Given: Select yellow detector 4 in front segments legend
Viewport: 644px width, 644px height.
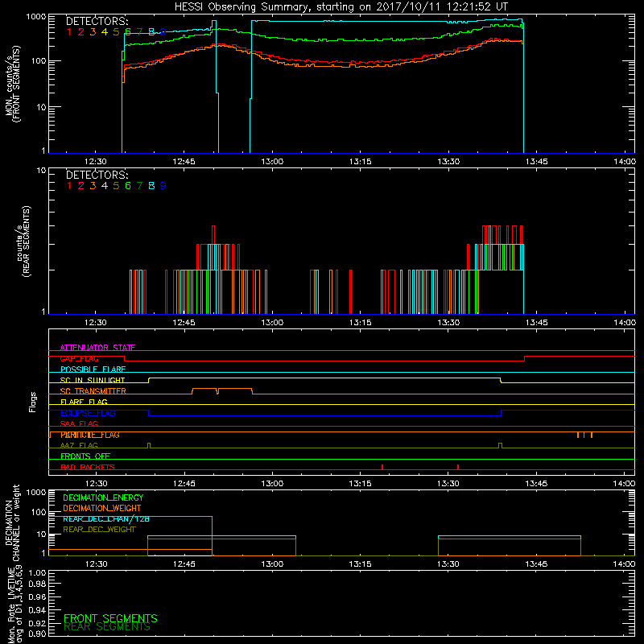Looking at the screenshot, I should pyautogui.click(x=105, y=32).
